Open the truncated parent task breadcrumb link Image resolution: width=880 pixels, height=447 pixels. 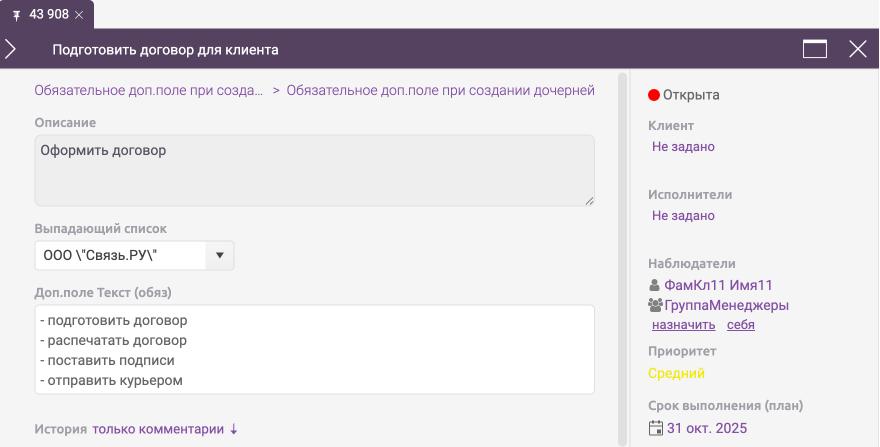(149, 90)
